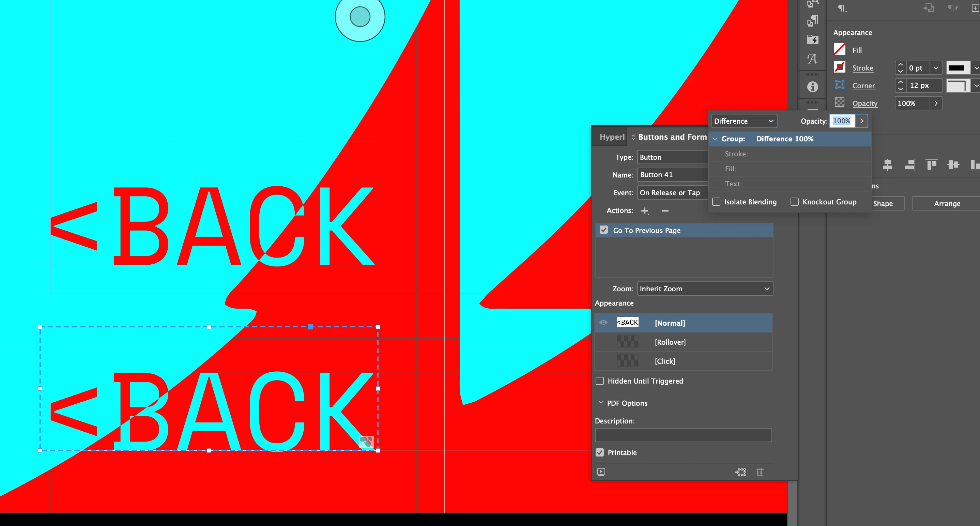
Task: Open the Difference blending mode dropdown
Action: [744, 121]
